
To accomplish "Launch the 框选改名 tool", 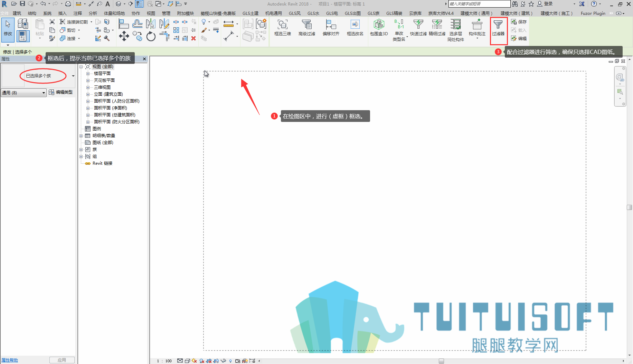I will tap(355, 28).
